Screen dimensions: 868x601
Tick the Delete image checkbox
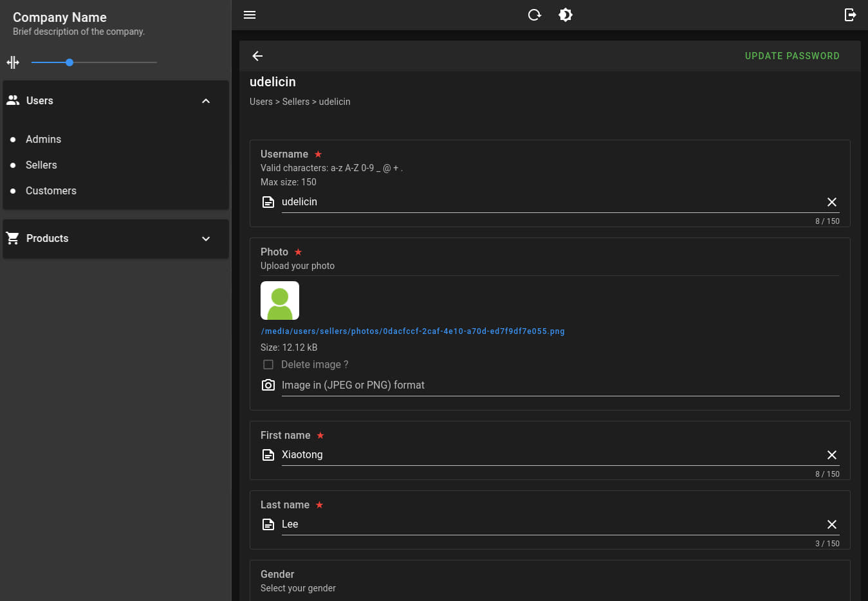point(268,364)
